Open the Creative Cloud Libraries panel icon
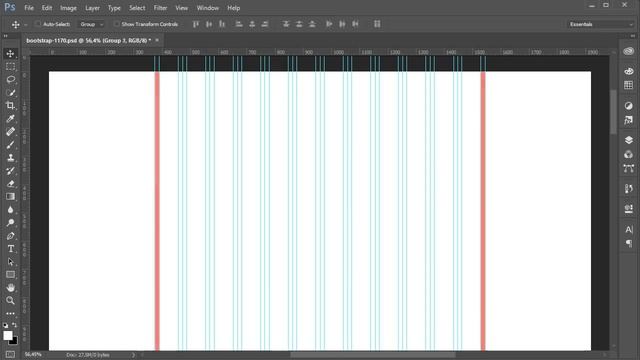This screenshot has width=640, height=360. pos(629,51)
